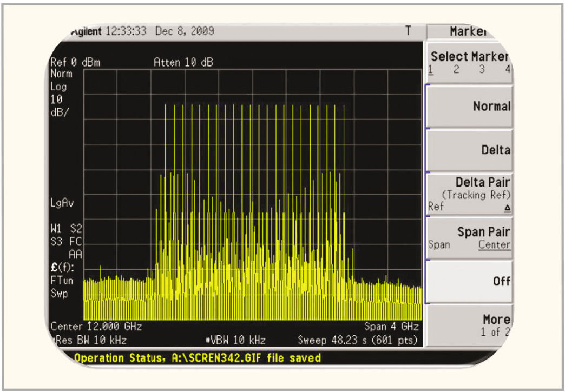The image size is (565, 392).
Task: Select marker 2 in Select Marker
Action: (456, 69)
